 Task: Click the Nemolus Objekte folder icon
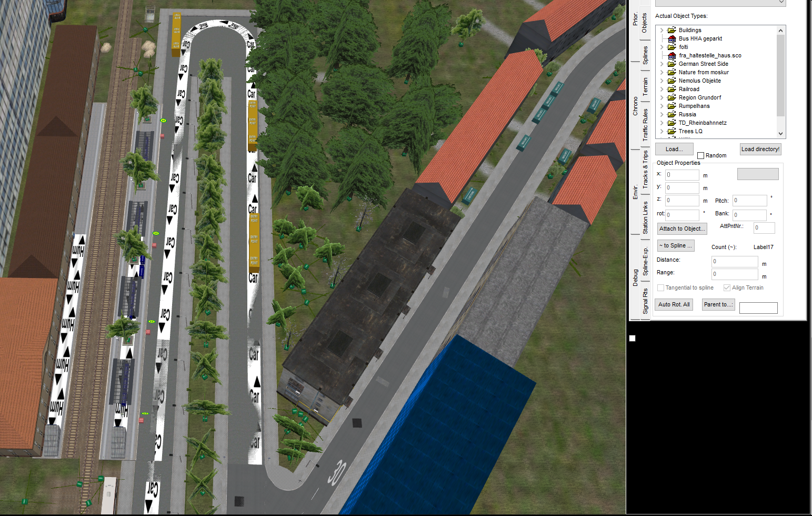click(671, 81)
